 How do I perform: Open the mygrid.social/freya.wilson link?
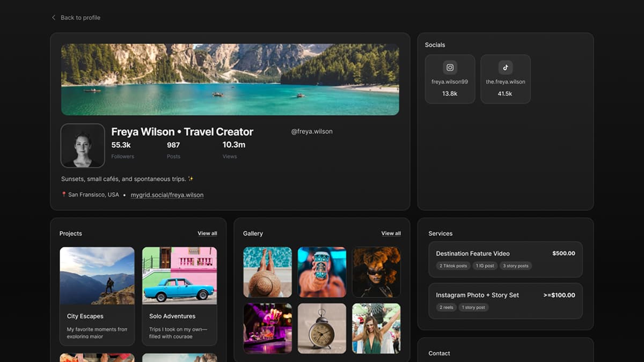pos(167,195)
